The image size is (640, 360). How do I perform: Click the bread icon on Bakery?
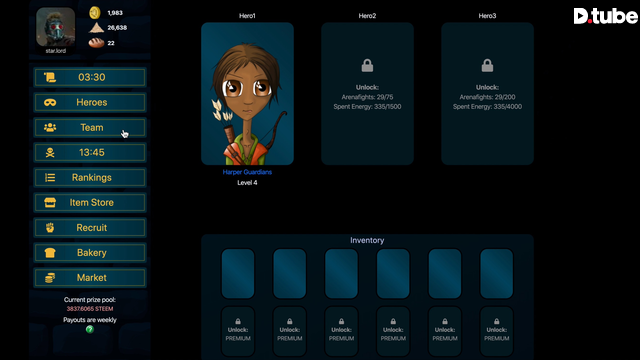(x=50, y=253)
